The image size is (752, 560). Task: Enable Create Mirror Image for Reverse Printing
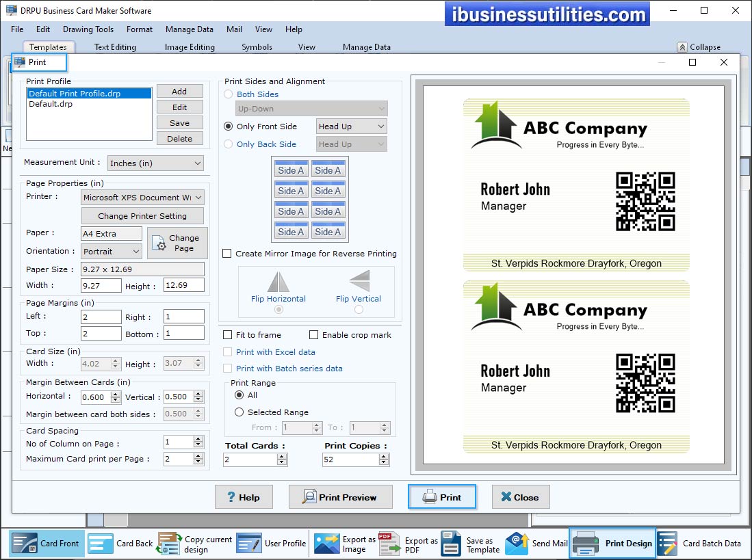(226, 253)
